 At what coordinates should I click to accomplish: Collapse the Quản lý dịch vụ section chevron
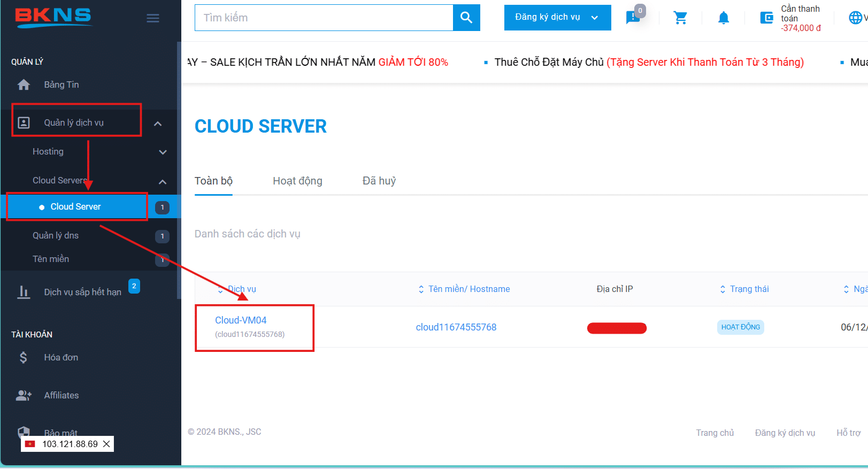(x=158, y=124)
